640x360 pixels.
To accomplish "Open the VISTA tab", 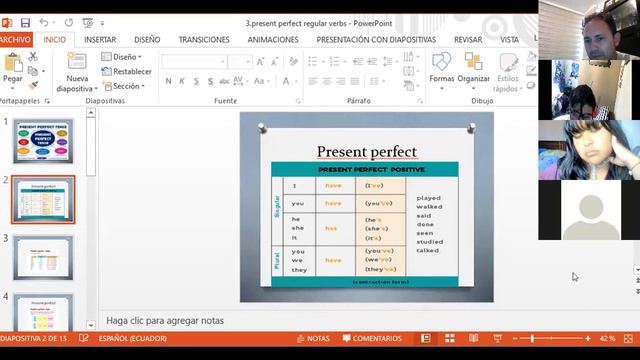I will (509, 40).
